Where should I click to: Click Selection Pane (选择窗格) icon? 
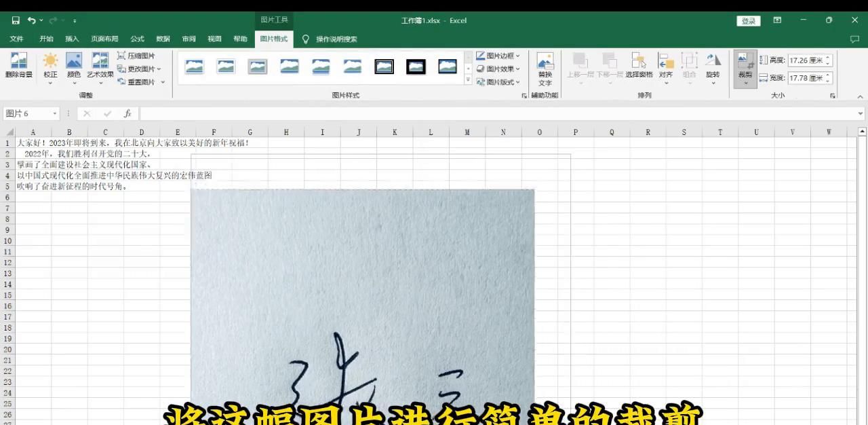[x=639, y=65]
